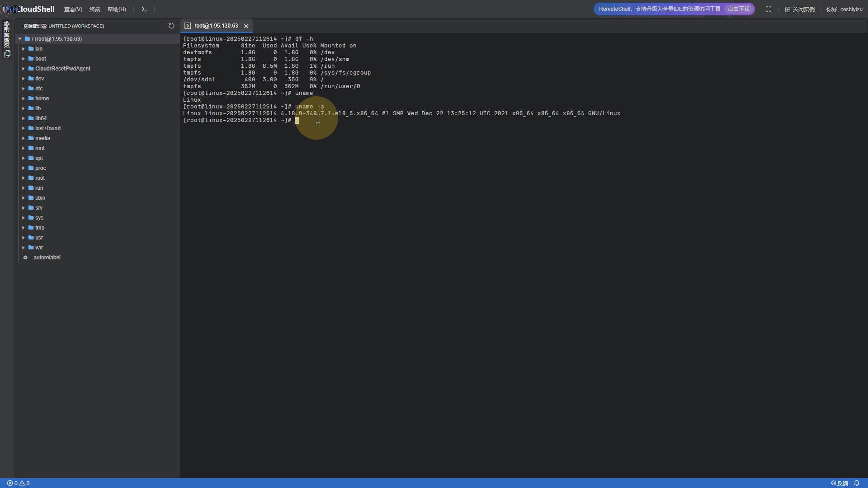This screenshot has width=868, height=488.
Task: Click the 点击下载 download button
Action: tap(738, 9)
